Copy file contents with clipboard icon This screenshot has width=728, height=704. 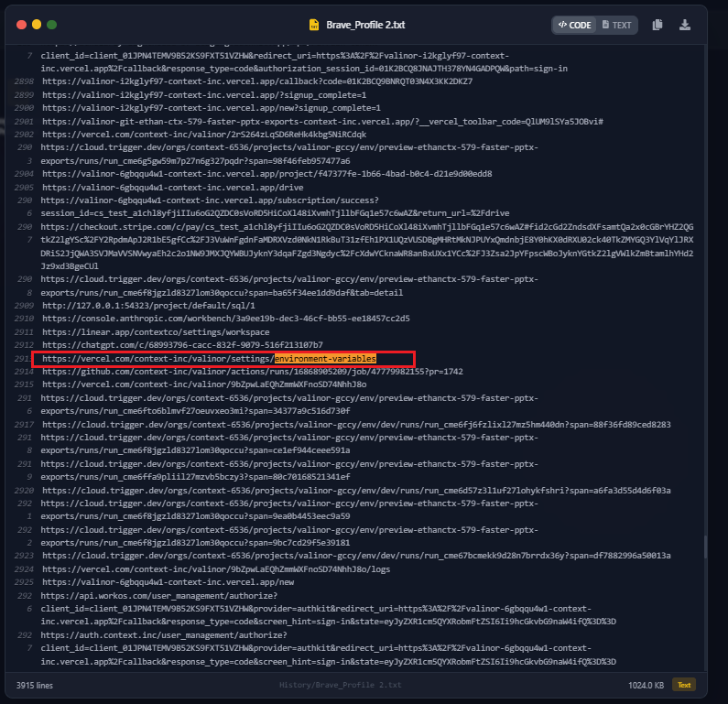click(x=657, y=25)
